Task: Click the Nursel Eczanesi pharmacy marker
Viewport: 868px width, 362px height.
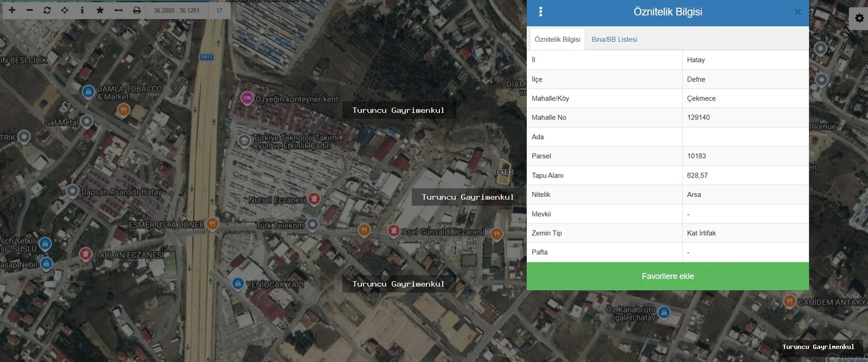Action: (x=314, y=199)
